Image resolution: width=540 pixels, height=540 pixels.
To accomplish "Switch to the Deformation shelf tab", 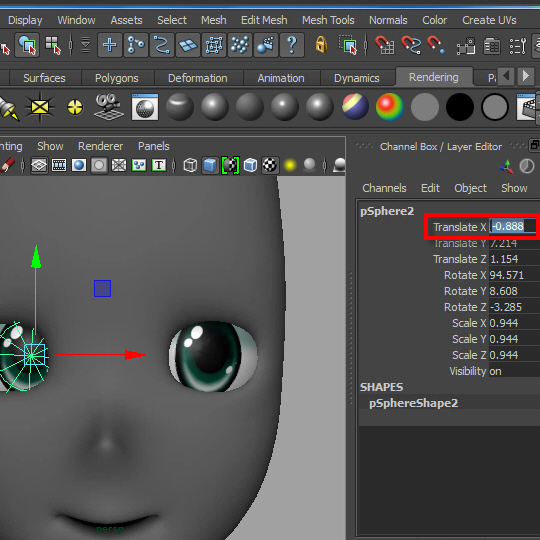I will tap(198, 78).
